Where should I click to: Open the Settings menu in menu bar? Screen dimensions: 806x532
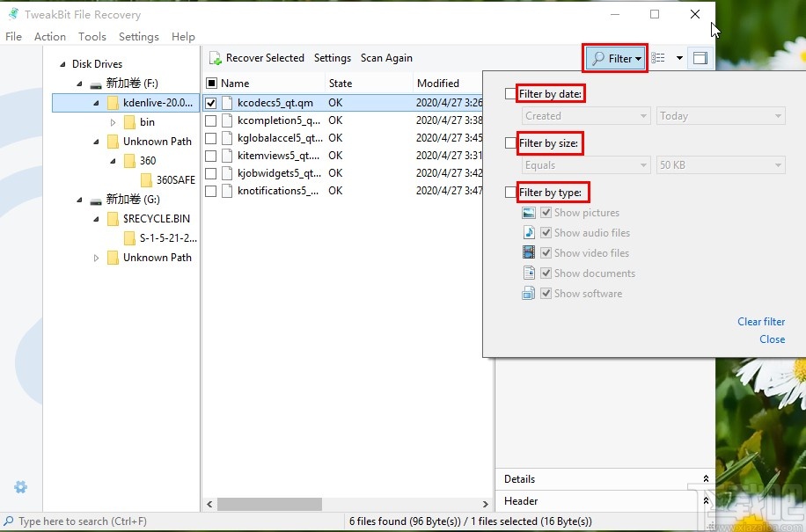click(139, 36)
